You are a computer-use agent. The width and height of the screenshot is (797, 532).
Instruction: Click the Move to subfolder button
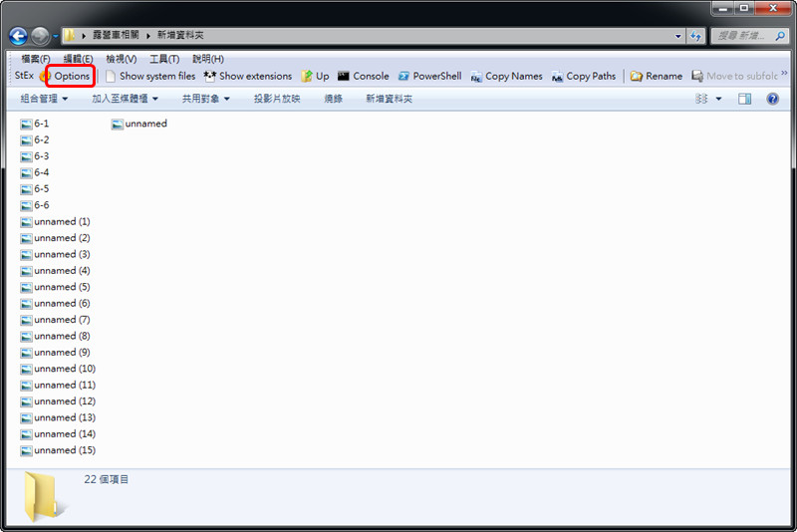734,77
